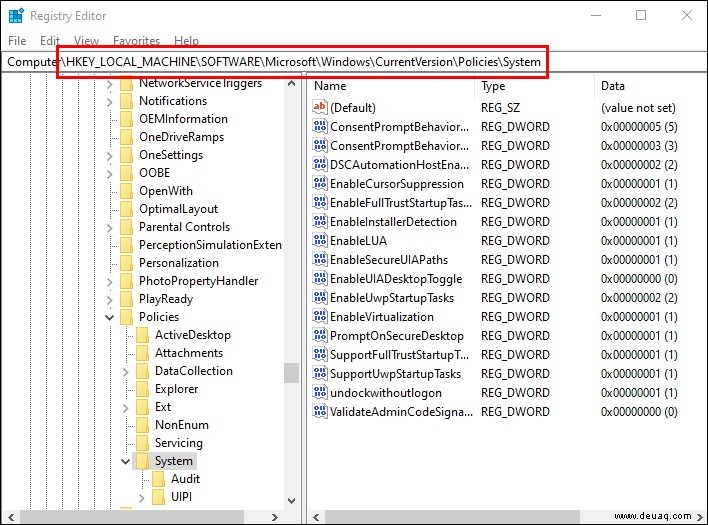Click the Parental Controls folder icon
The height and width of the screenshot is (525, 708).
coord(127,227)
